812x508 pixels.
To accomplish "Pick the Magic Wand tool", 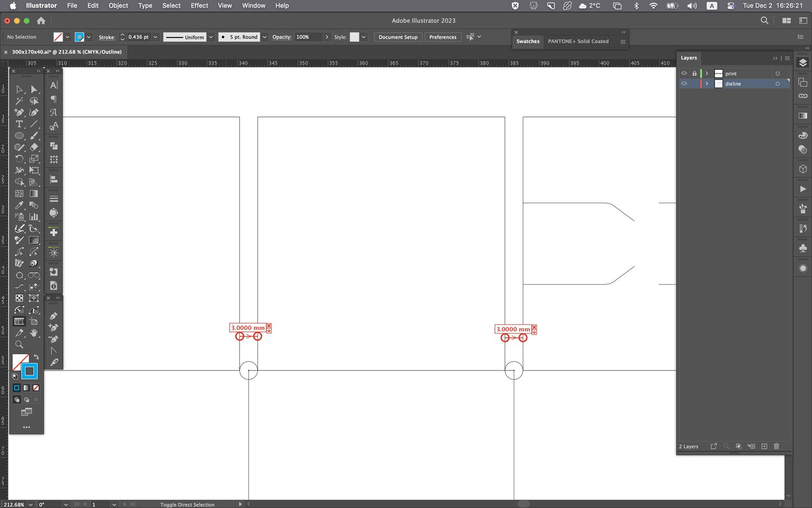I will click(x=19, y=101).
